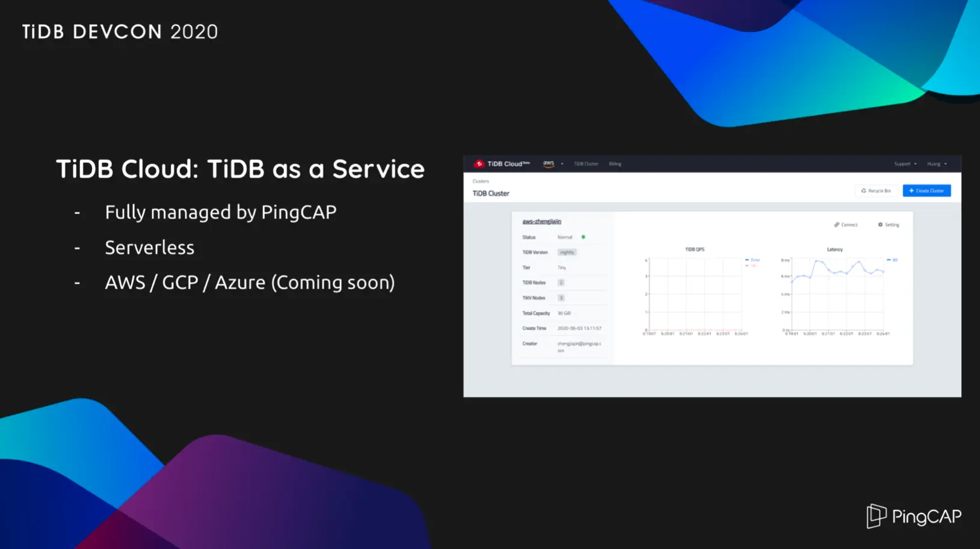Click the AWS provider logo
Screen dimensions: 980x549
(x=549, y=164)
